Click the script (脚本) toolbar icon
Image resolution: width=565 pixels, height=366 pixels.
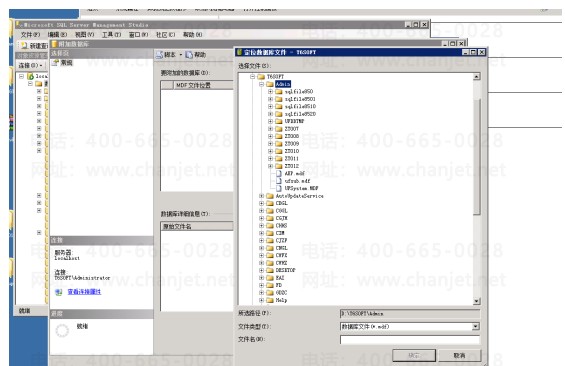[x=160, y=55]
